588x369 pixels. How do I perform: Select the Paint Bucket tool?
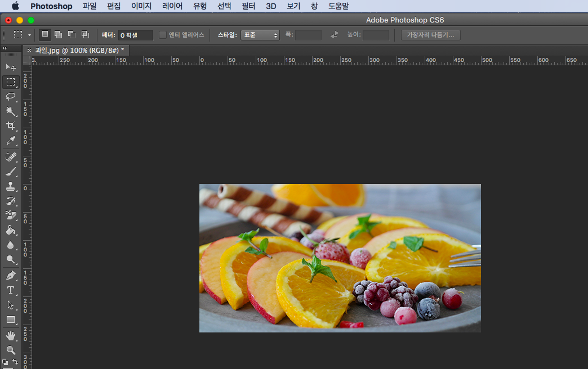(11, 230)
